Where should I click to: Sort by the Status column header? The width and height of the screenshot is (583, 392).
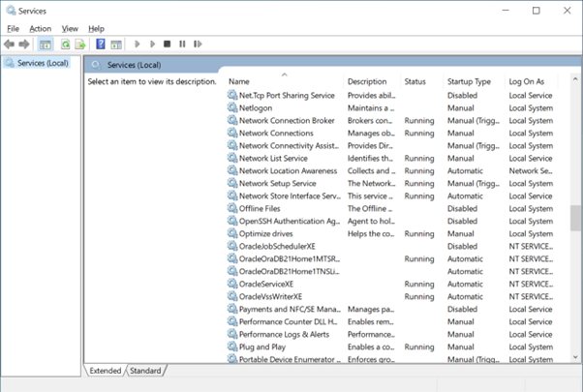414,82
